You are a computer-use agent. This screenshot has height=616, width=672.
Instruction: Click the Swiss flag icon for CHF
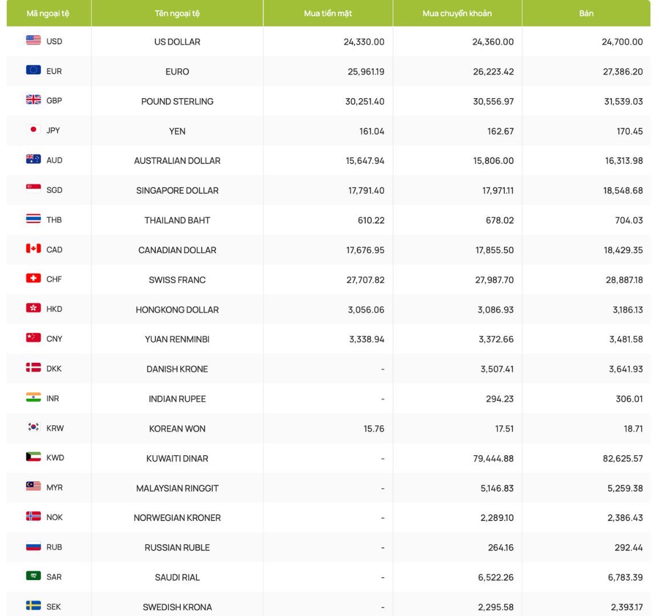click(33, 278)
